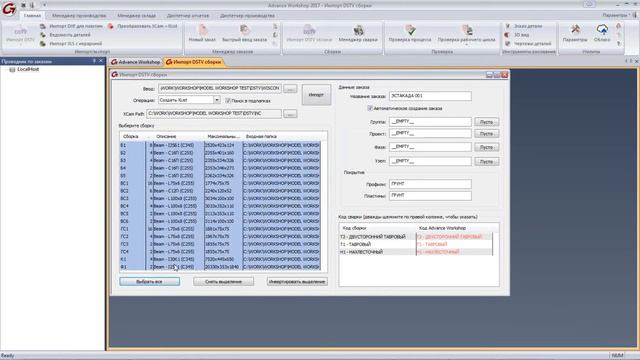Open Эскиз детали nesting tool
This screenshot has height=360, width=640.
tap(524, 26)
